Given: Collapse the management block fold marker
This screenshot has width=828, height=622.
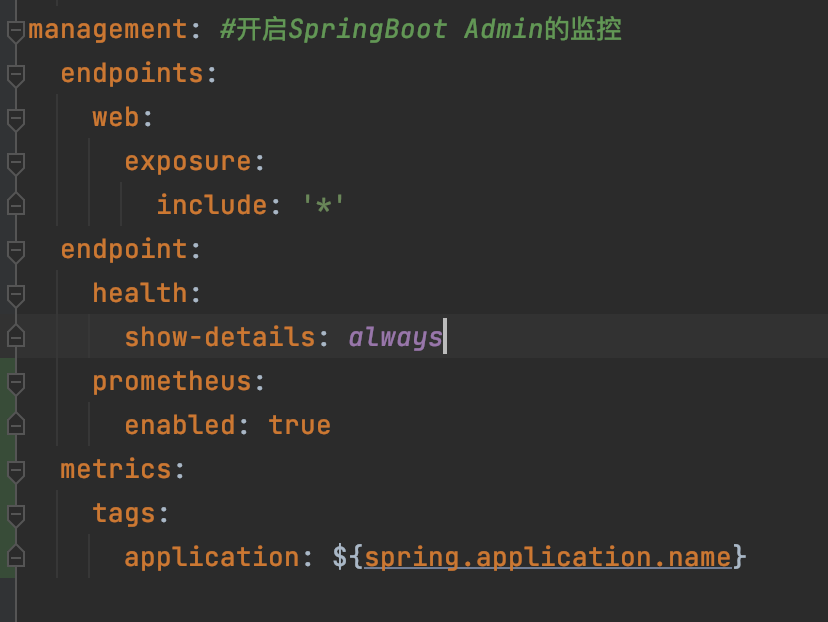Looking at the screenshot, I should (x=16, y=32).
